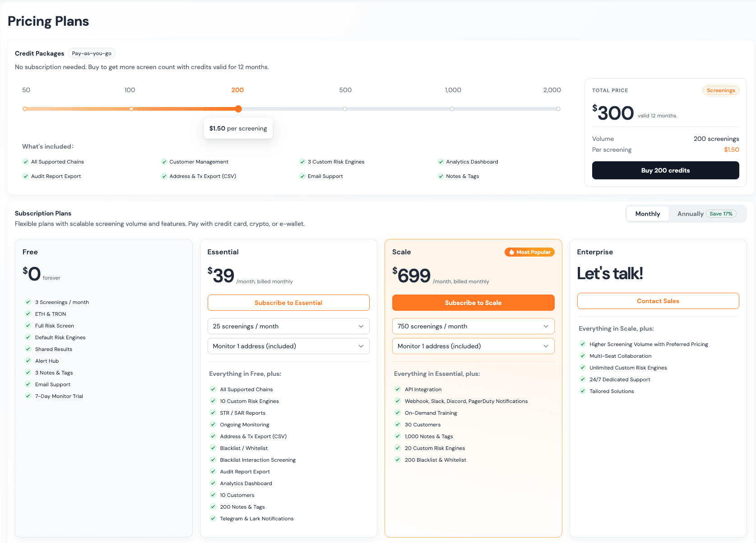Click check icon next to ETH & TRON

tap(28, 314)
